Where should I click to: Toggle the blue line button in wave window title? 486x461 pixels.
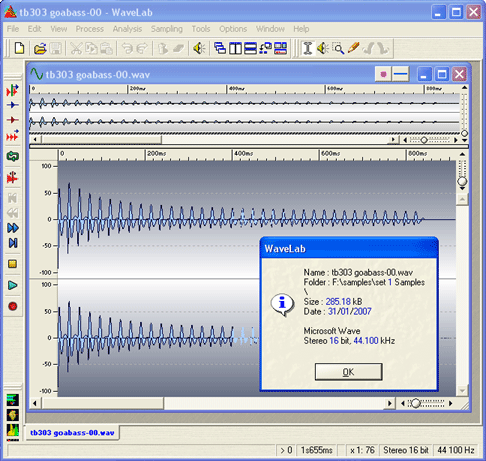coord(401,74)
